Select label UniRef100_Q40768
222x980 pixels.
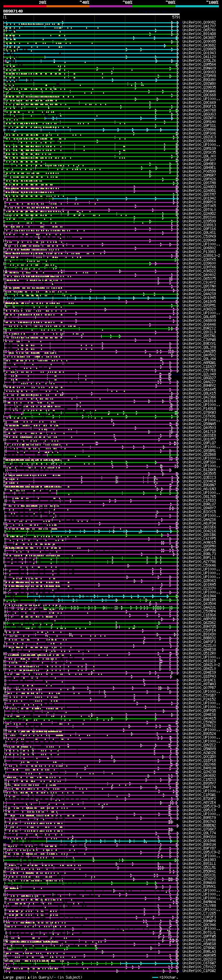click(199, 110)
